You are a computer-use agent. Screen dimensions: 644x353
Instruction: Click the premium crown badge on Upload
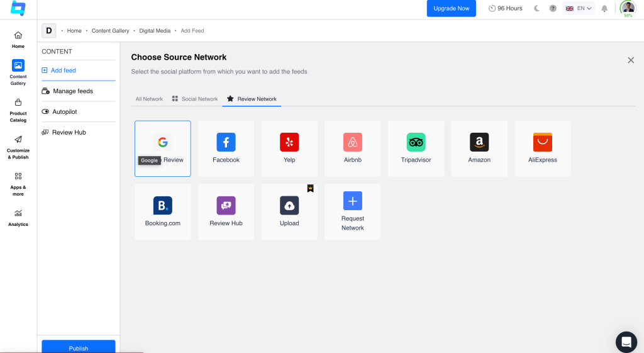[x=311, y=188]
